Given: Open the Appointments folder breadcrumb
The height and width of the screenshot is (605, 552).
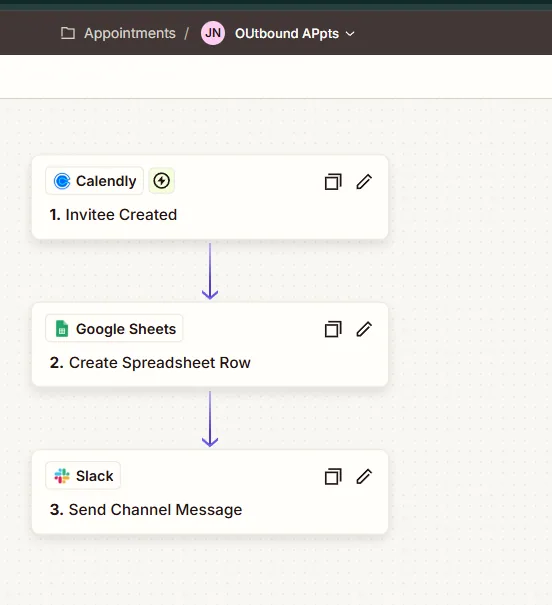Looking at the screenshot, I should coord(130,34).
